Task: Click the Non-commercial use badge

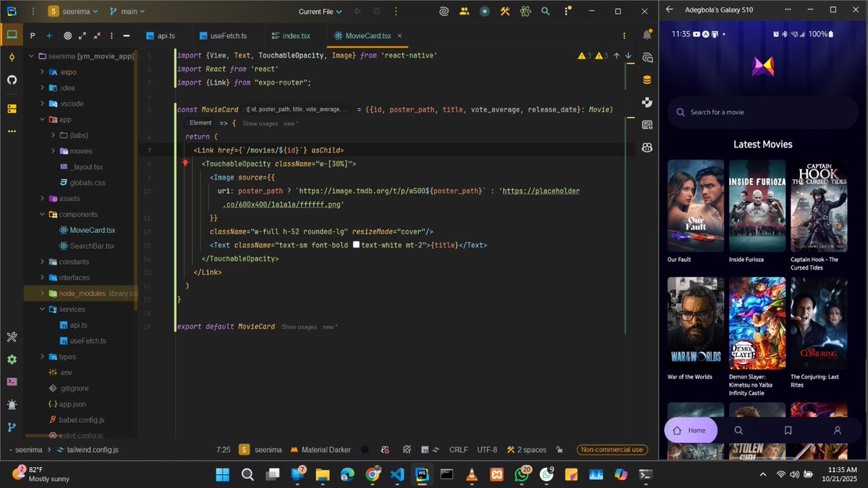Action: point(612,450)
